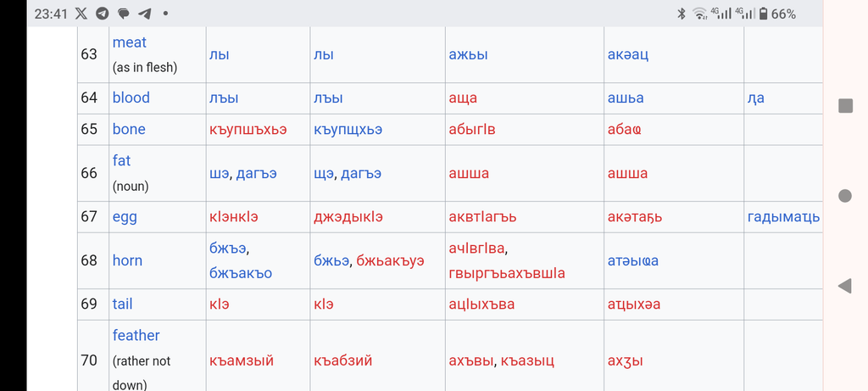Tap the status bar clock showing 23:41

tap(50, 14)
